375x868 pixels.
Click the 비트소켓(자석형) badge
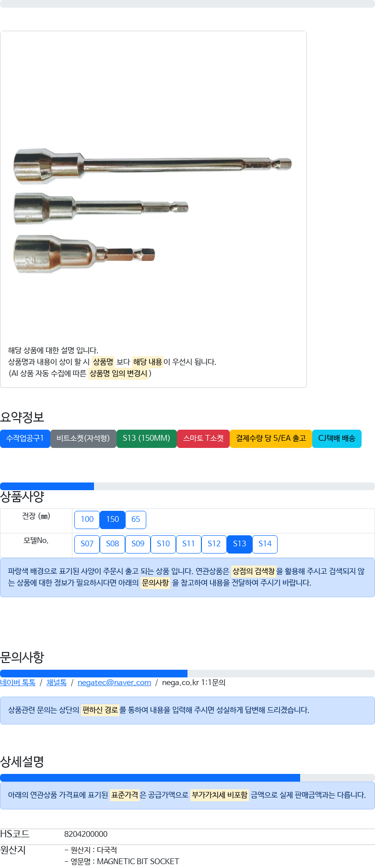[x=83, y=438]
